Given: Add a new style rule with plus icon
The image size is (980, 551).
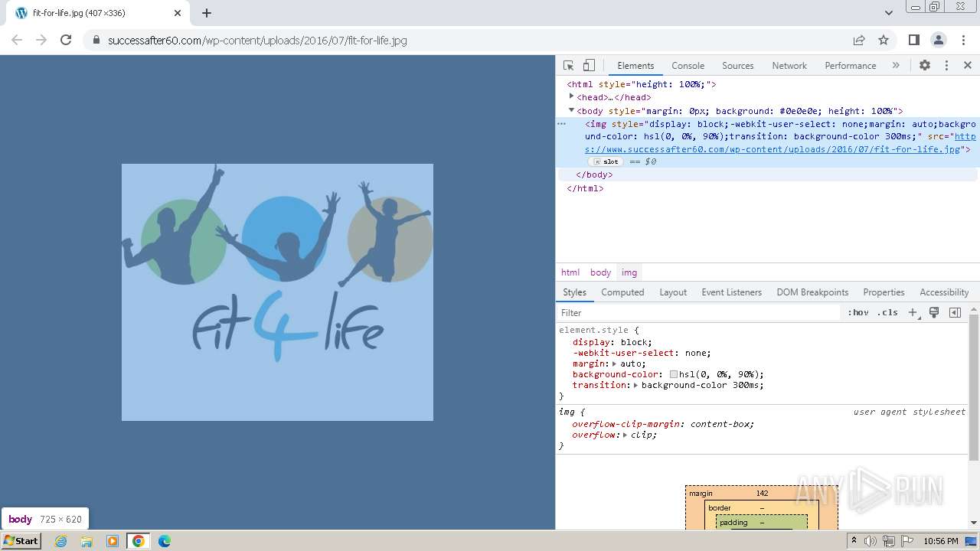Looking at the screenshot, I should pyautogui.click(x=913, y=312).
